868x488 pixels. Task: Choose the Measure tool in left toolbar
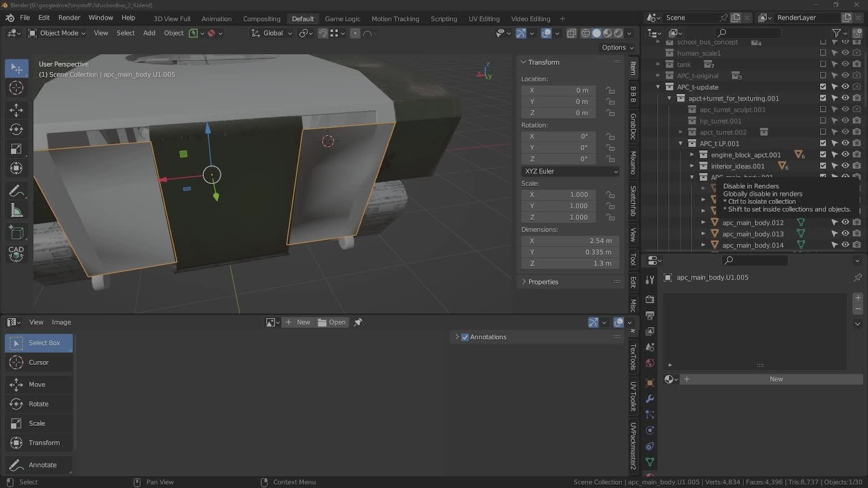16,211
